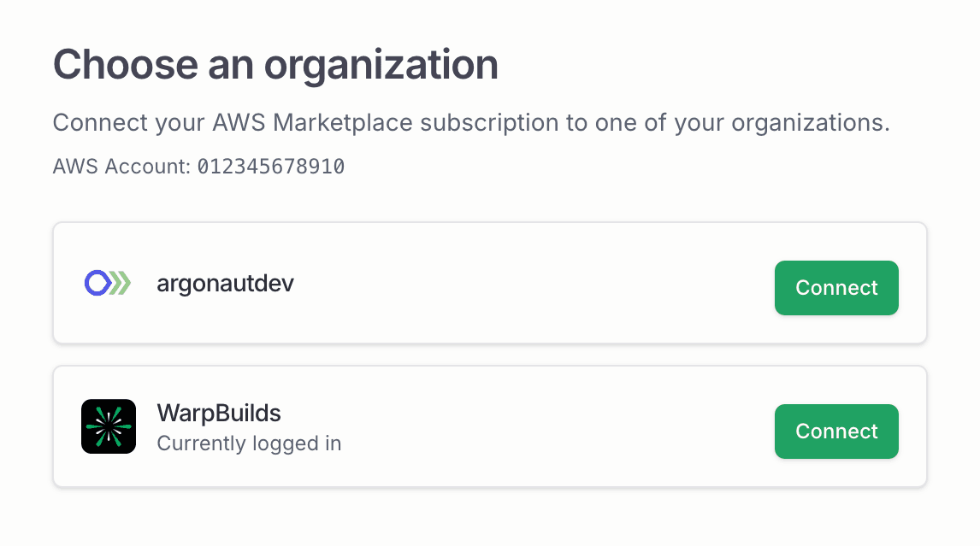Image resolution: width=980 pixels, height=546 pixels.
Task: Click the green Connect button in the top card
Action: [836, 288]
